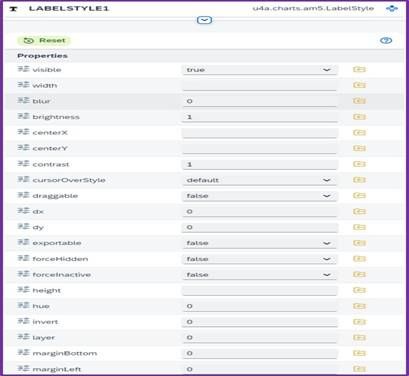
Task: Click the binding icon for centerX row
Action: [x=359, y=132]
